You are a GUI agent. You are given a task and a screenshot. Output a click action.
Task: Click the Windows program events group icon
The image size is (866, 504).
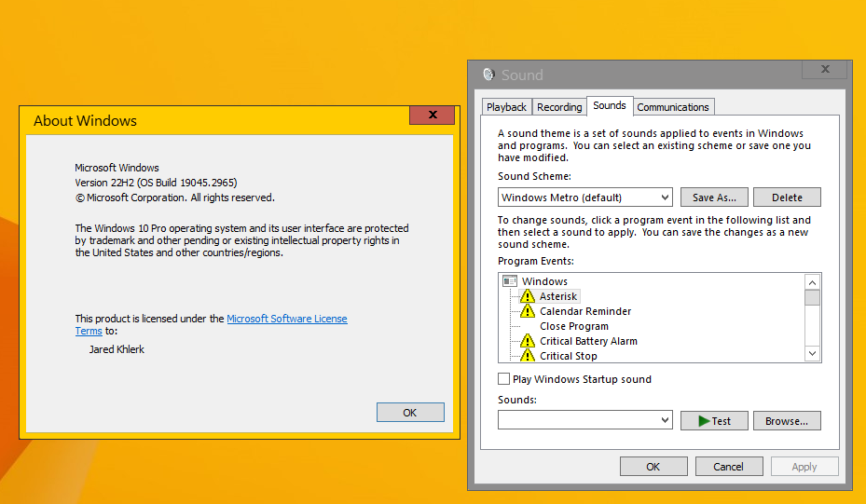(x=510, y=281)
